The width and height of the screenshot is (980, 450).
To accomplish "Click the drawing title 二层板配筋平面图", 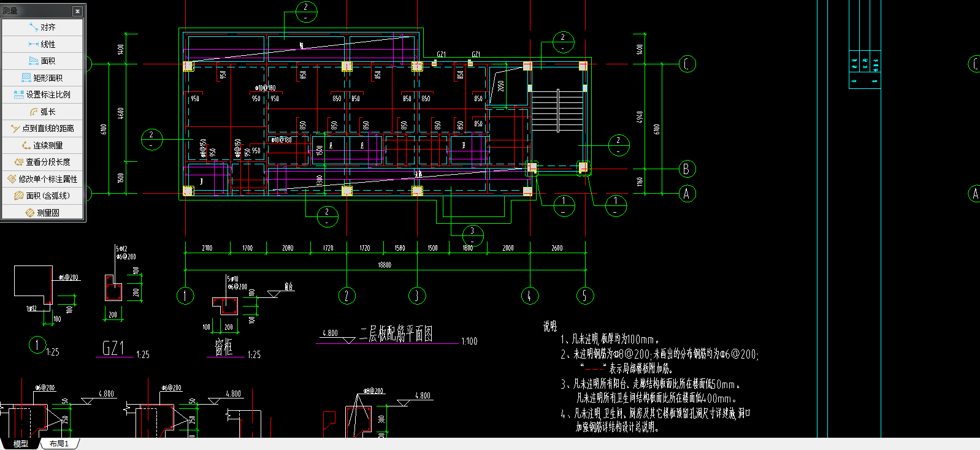I will pos(396,334).
